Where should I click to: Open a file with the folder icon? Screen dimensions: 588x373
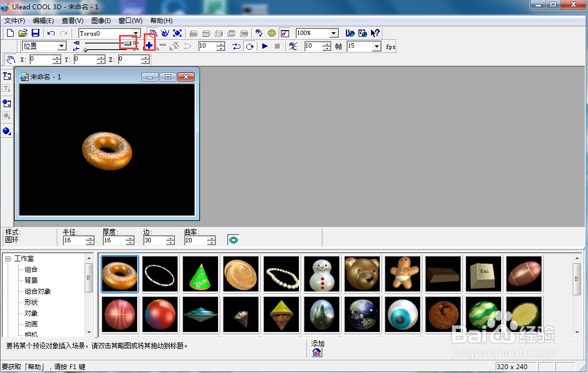23,33
